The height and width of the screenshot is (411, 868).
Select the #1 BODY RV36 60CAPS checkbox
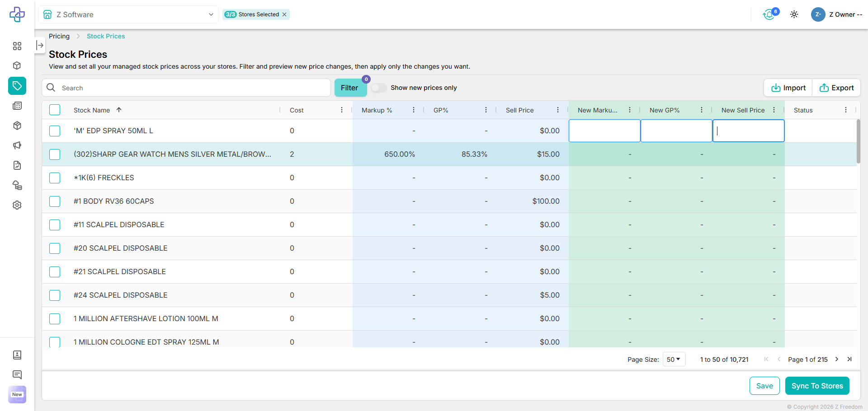coord(55,201)
